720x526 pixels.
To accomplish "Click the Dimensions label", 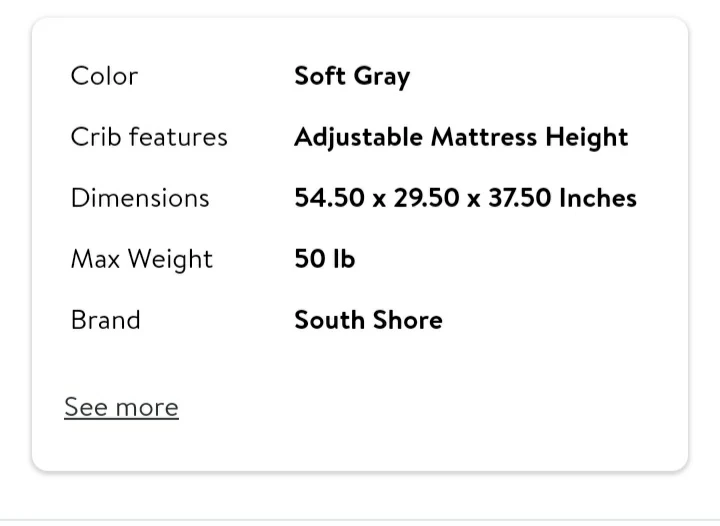I will [140, 198].
